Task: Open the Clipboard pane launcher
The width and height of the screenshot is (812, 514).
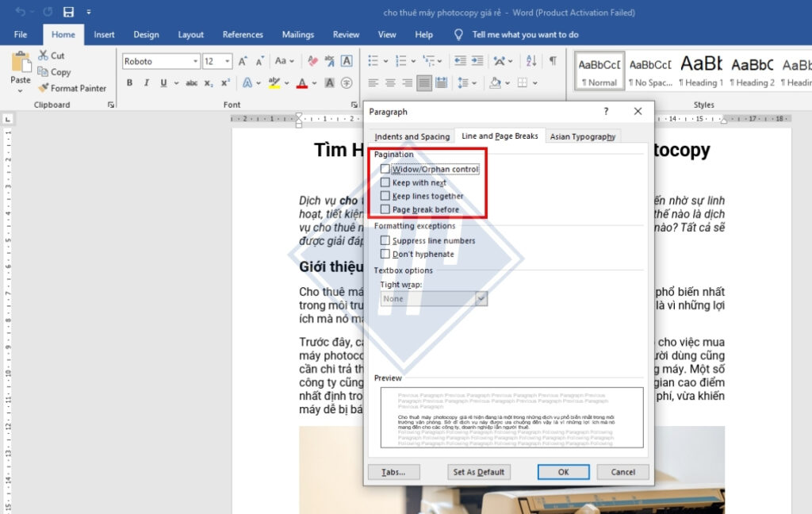Action: (111, 105)
